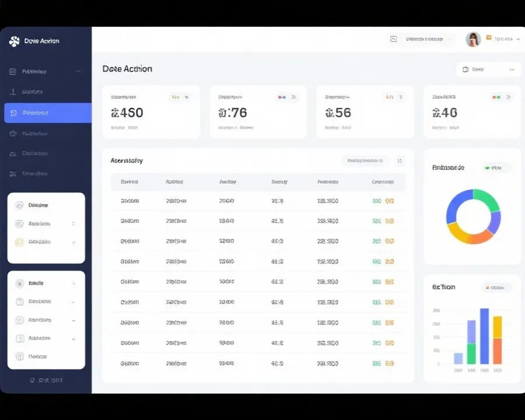Click the button below the user account menu

(488, 69)
